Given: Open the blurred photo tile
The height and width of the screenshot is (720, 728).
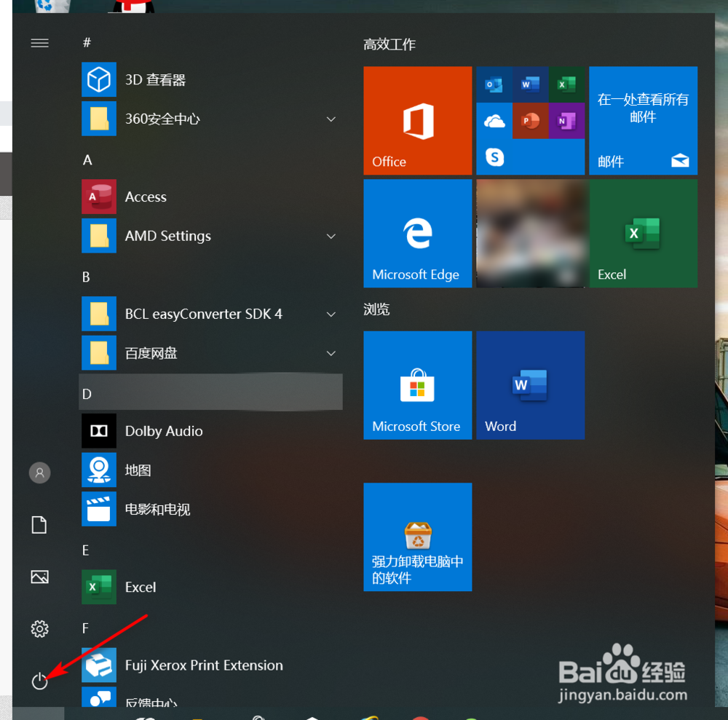Looking at the screenshot, I should tap(530, 233).
